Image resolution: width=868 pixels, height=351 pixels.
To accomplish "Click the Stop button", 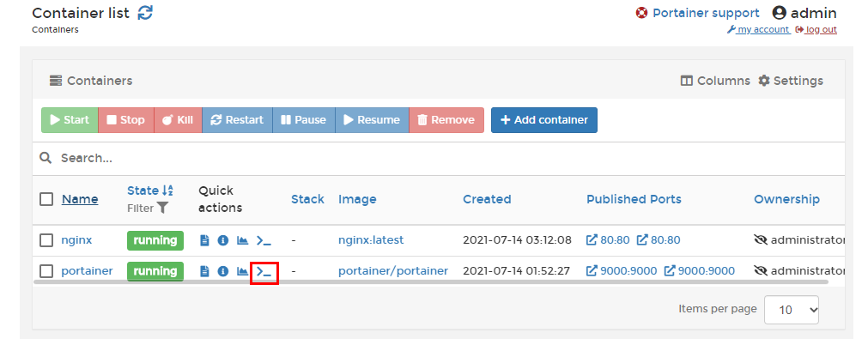I will [125, 120].
